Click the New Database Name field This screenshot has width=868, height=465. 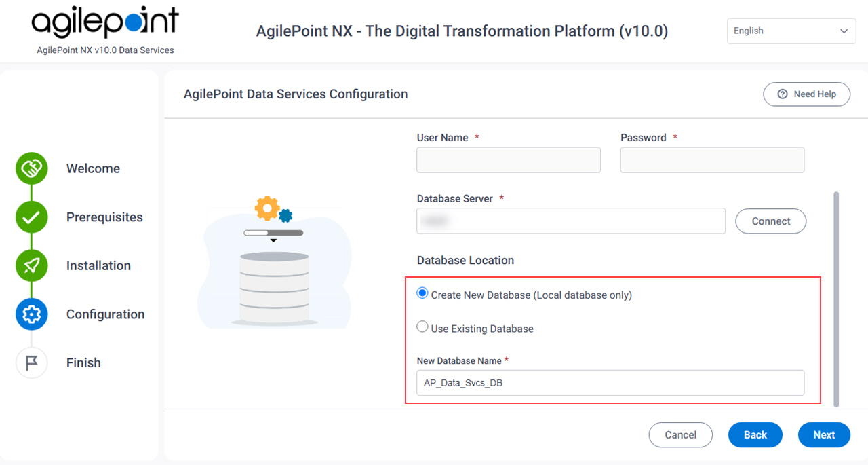610,383
